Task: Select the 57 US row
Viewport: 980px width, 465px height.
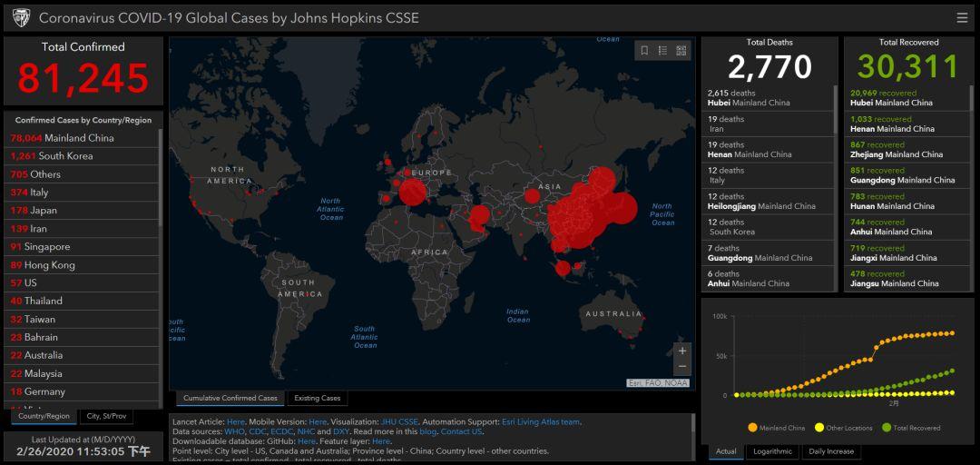Action: 83,282
